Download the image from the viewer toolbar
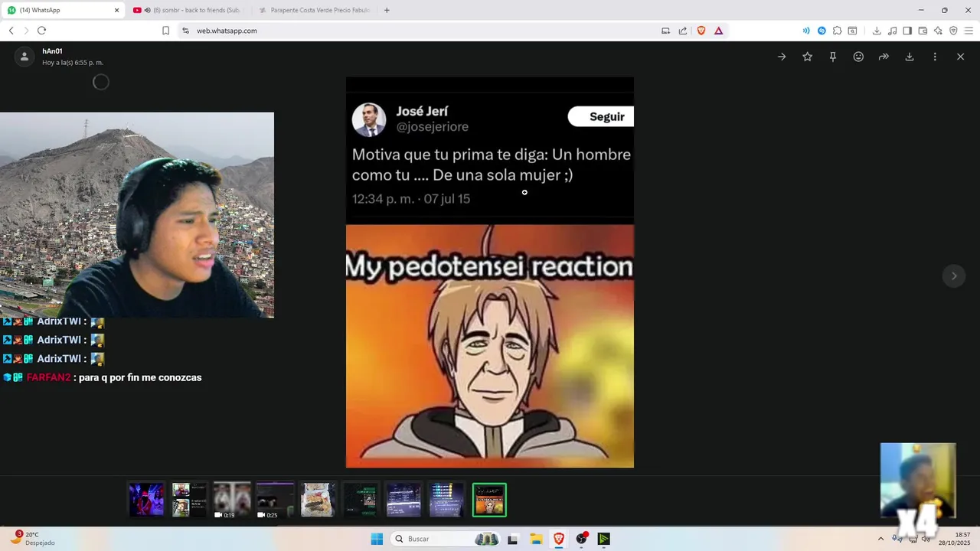The height and width of the screenshot is (551, 980). point(910,57)
